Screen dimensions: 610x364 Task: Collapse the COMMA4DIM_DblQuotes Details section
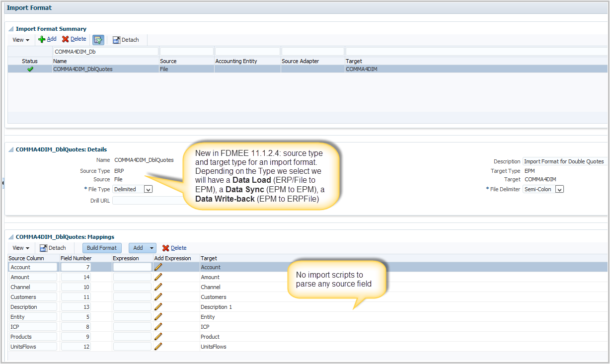10,149
